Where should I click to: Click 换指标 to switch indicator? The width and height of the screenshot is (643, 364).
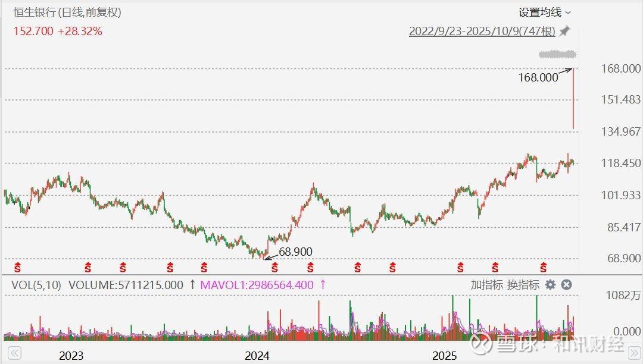pyautogui.click(x=523, y=284)
